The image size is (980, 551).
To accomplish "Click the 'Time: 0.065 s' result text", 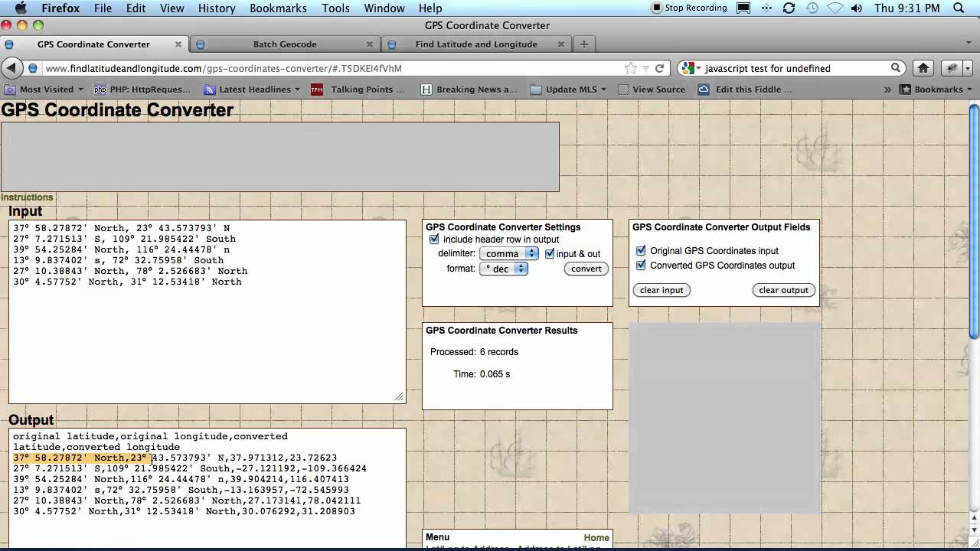I will tap(482, 374).
